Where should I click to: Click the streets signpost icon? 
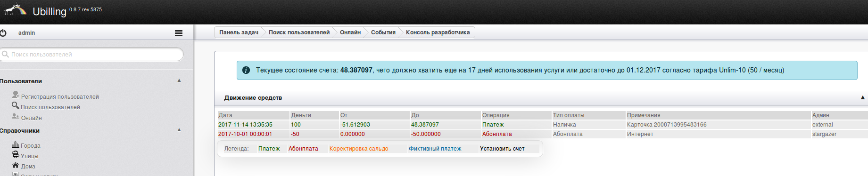click(16, 155)
